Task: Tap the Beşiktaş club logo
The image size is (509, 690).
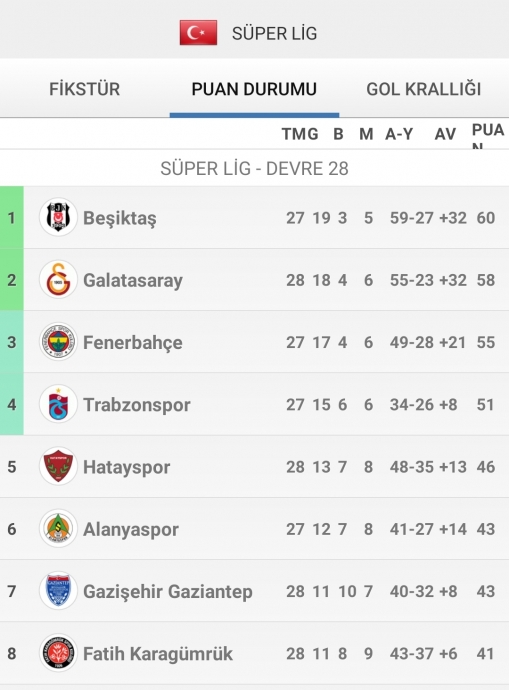Action: (x=58, y=217)
